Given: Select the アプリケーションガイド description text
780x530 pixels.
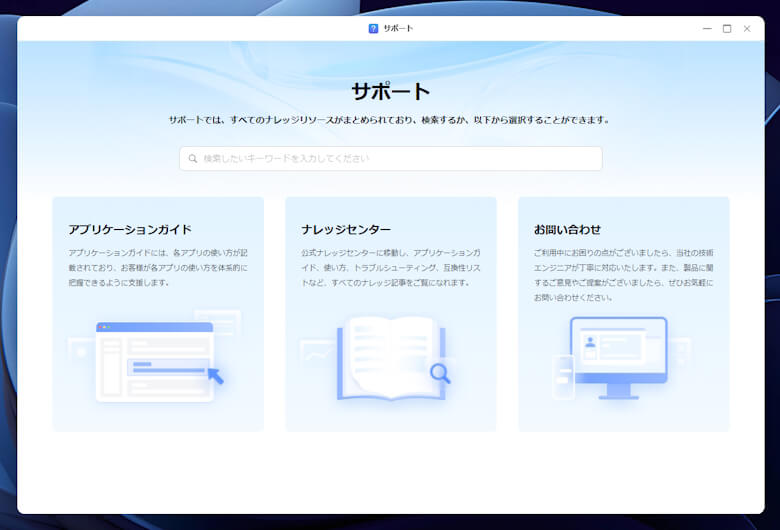Looking at the screenshot, I should tap(157, 268).
